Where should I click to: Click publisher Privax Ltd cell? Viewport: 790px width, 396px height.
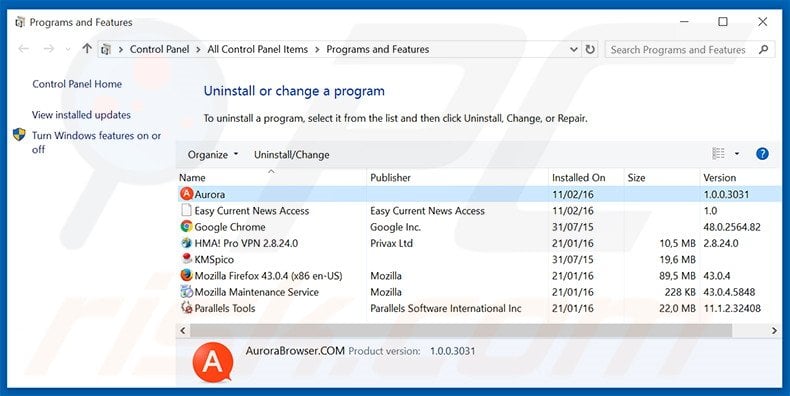coord(391,243)
